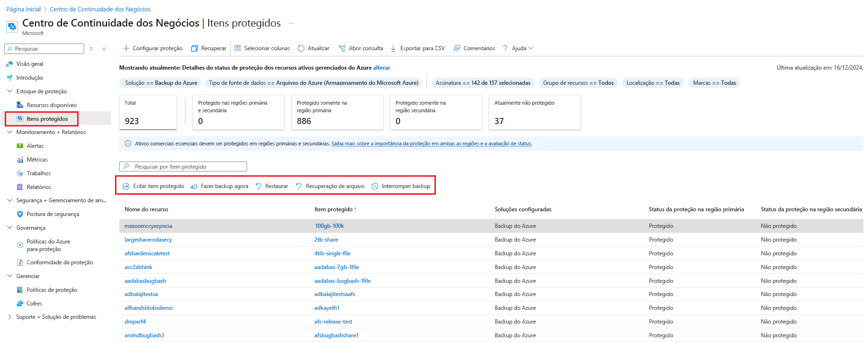This screenshot has height=342, width=868.
Task: Click the Recuperar toolbar icon
Action: click(x=194, y=48)
